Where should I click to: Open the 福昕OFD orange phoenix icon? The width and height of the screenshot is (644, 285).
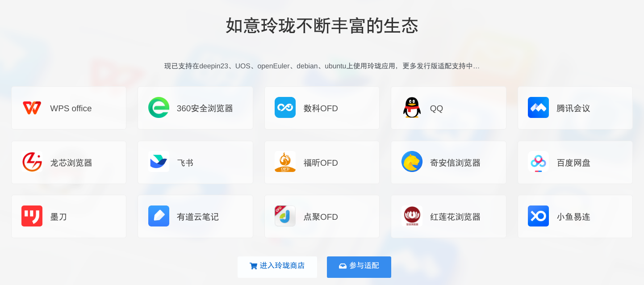point(285,162)
